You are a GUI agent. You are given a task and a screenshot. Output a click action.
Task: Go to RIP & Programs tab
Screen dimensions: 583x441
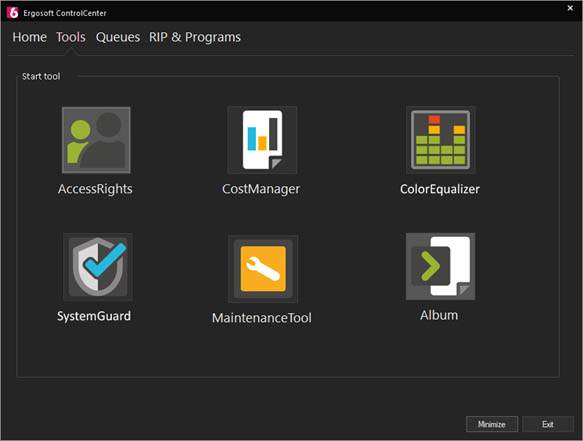coord(195,37)
